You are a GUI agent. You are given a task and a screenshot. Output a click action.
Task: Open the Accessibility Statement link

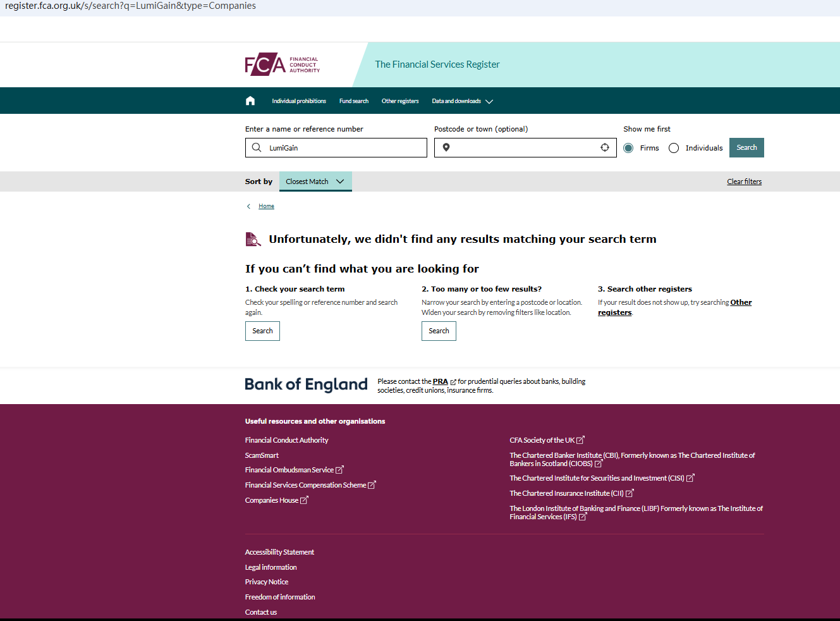tap(279, 552)
